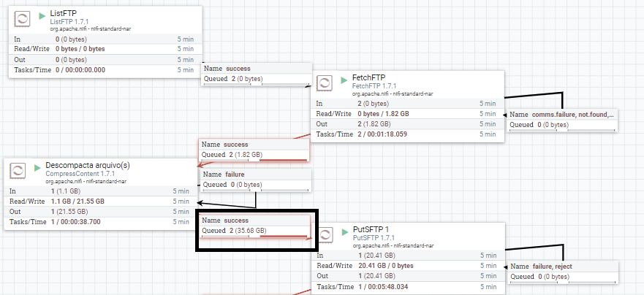Viewport: 644px width, 295px height.
Task: Click ListFTP Tasks/Time value 0 / 00:00:00.000
Action: pyautogui.click(x=80, y=70)
